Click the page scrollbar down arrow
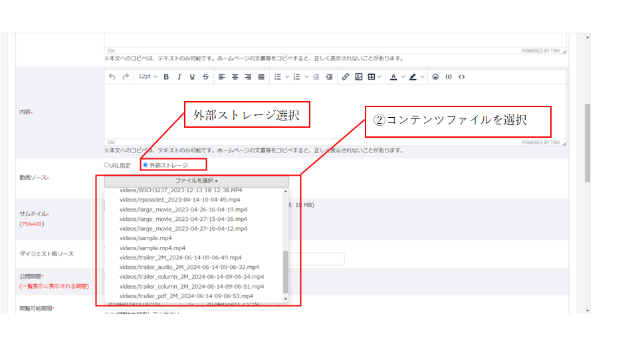The height and width of the screenshot is (340, 644). (588, 311)
